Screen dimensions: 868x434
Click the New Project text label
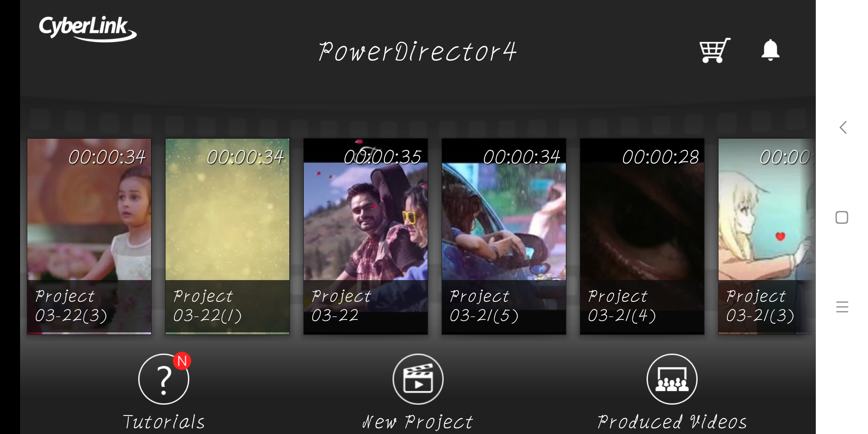418,422
